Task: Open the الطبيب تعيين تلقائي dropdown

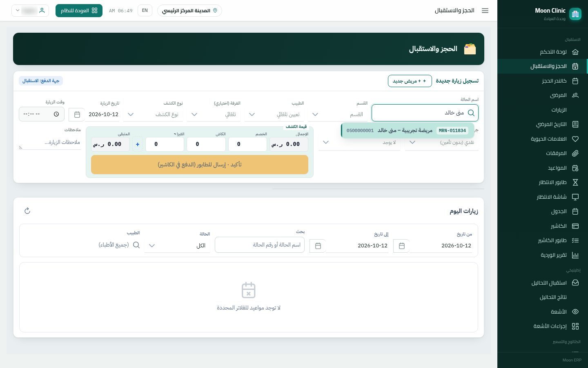Action: pyautogui.click(x=274, y=114)
